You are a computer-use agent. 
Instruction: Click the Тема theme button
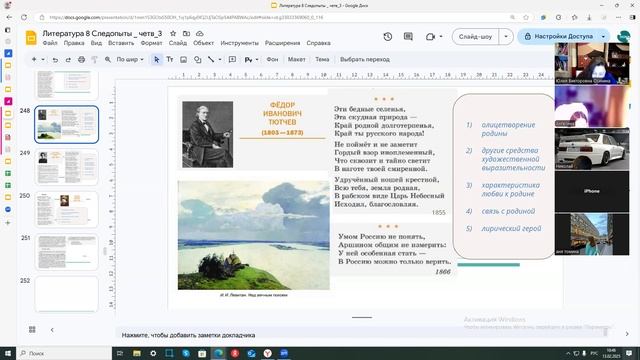pos(322,60)
